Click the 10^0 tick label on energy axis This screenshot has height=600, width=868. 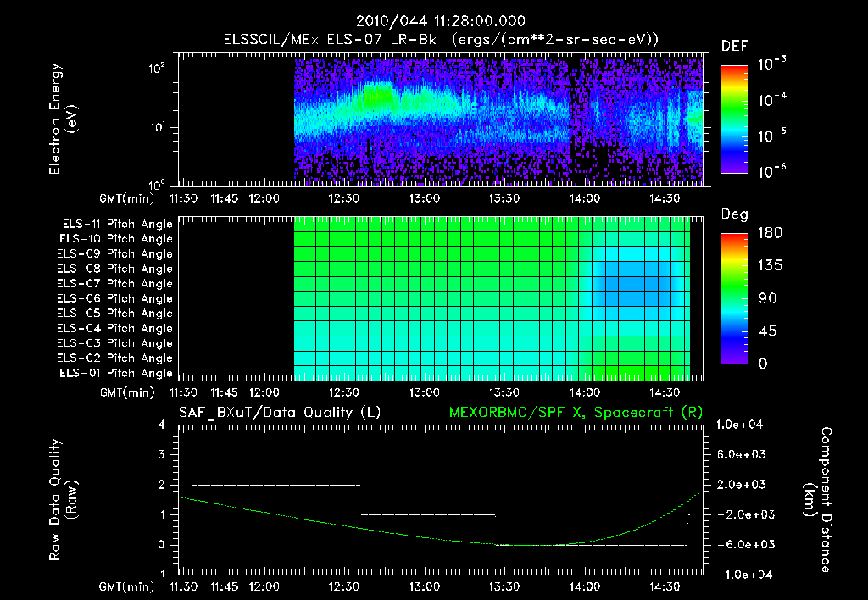(157, 184)
